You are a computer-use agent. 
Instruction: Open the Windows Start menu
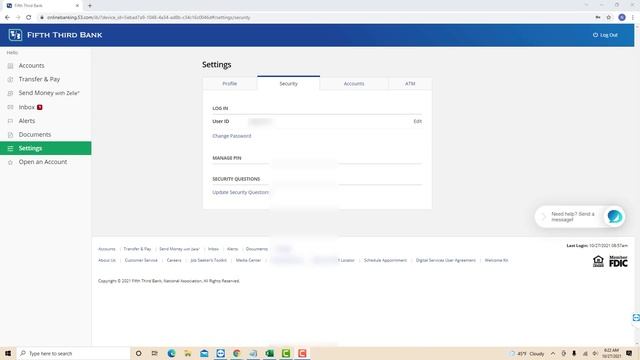[8, 353]
